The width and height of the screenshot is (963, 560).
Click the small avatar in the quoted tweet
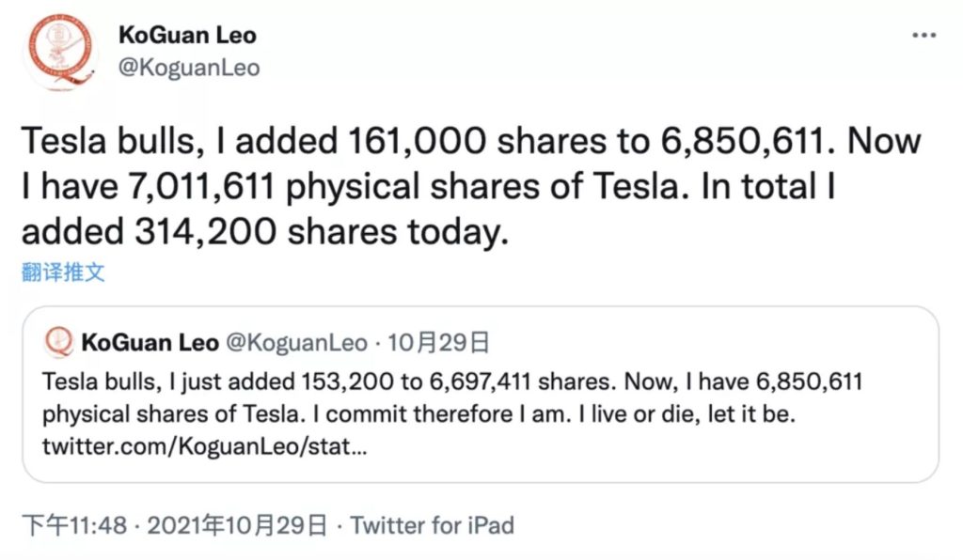60,341
